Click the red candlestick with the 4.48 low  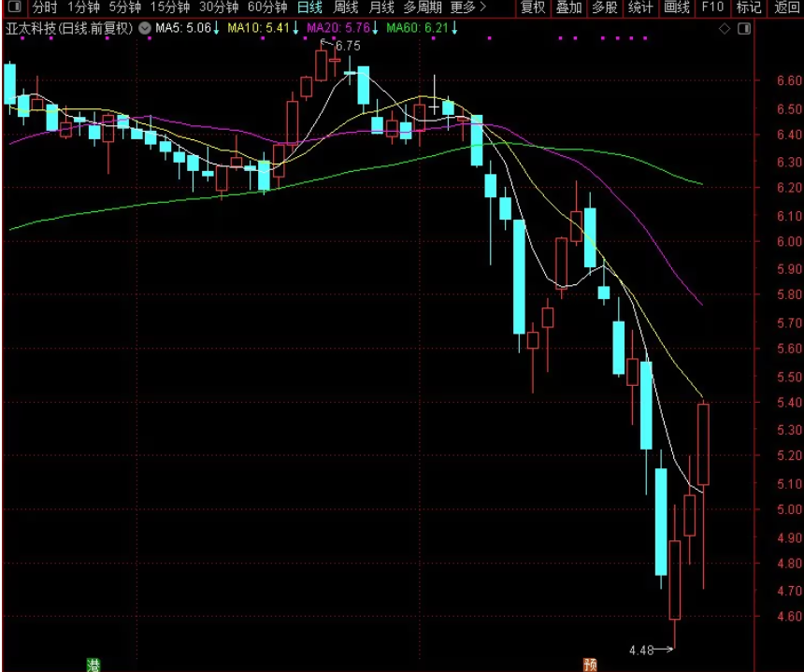675,580
